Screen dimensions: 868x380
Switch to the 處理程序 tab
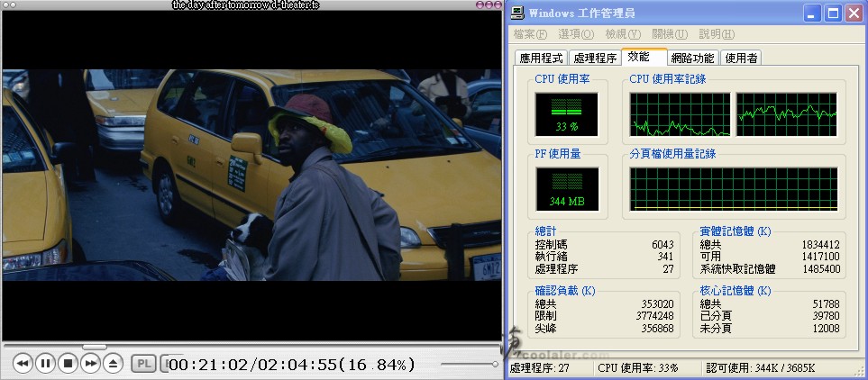595,58
